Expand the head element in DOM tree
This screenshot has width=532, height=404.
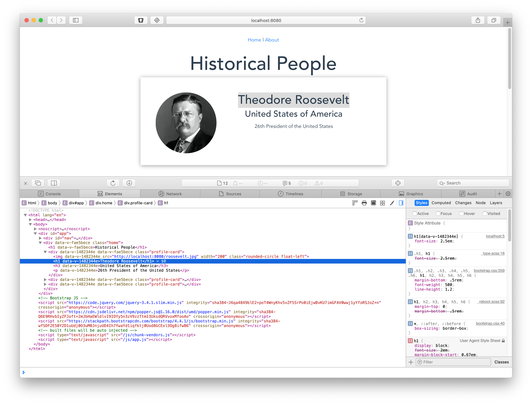(30, 220)
